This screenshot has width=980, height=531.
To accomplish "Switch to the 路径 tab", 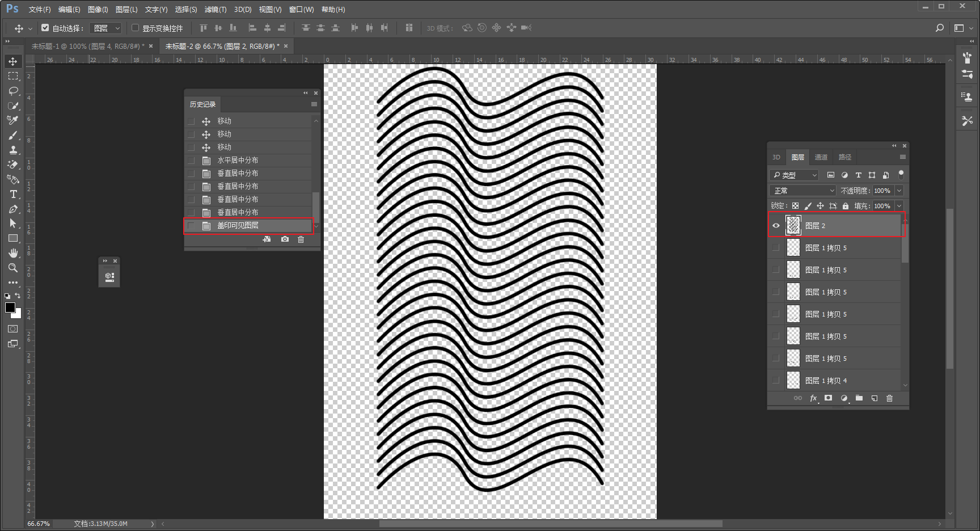I will [x=845, y=157].
